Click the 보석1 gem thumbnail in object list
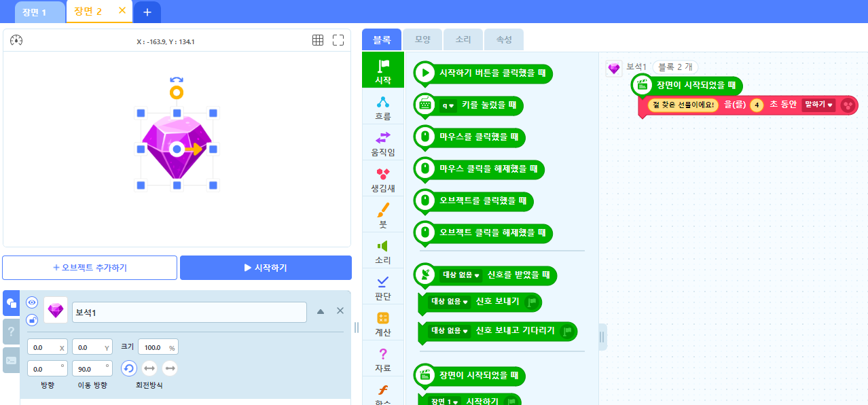 tap(55, 311)
